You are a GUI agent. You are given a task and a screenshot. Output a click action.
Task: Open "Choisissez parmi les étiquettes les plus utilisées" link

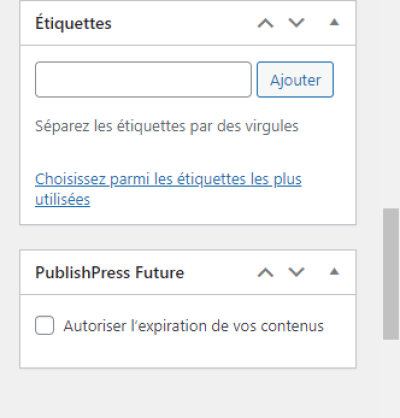(x=168, y=189)
